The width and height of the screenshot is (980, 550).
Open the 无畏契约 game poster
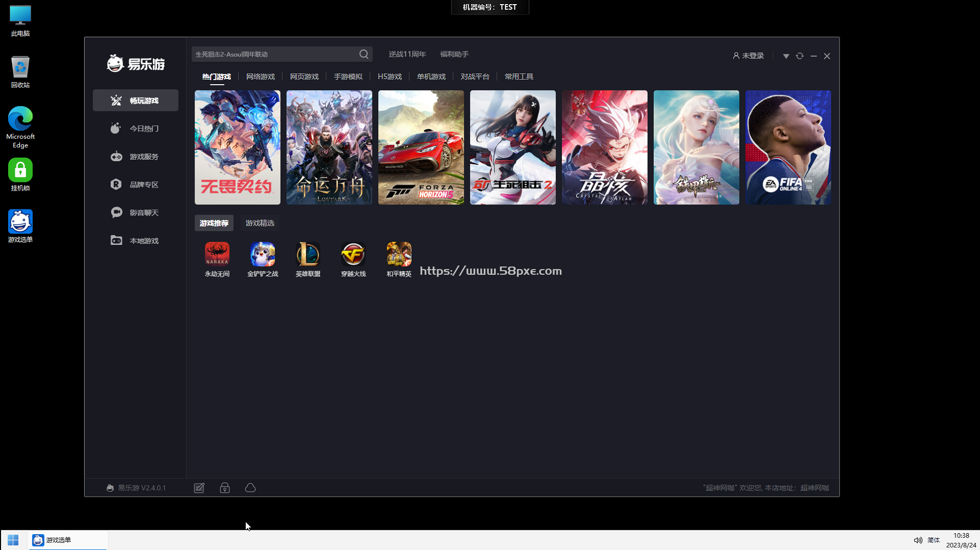coord(238,147)
